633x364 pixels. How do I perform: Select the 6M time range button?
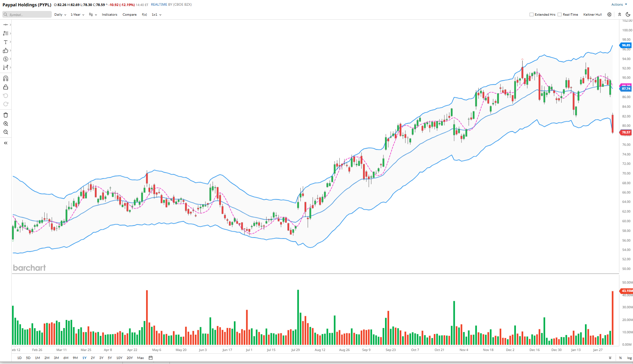pos(66,358)
